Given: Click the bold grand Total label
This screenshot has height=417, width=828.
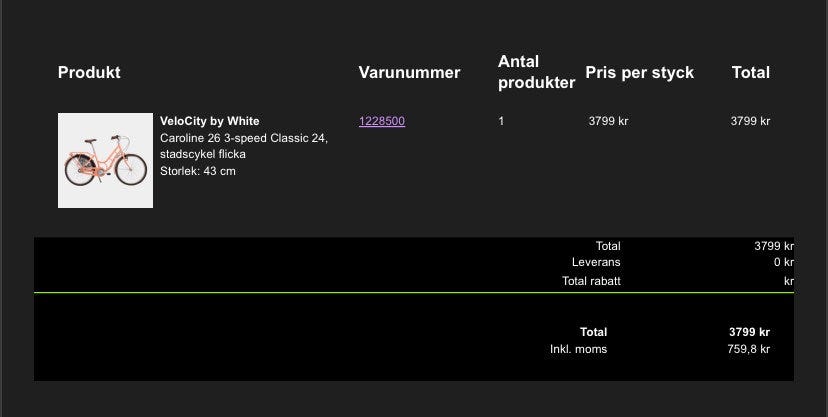Looking at the screenshot, I should click(x=593, y=332).
